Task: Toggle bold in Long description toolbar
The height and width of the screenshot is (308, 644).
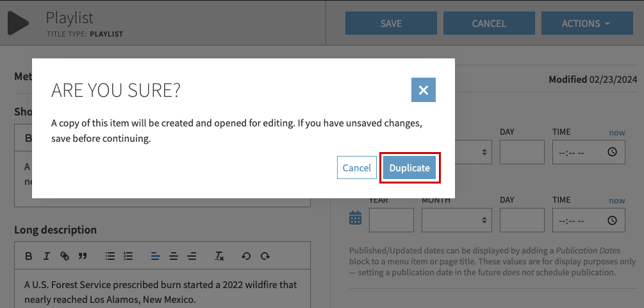Action: tap(29, 256)
